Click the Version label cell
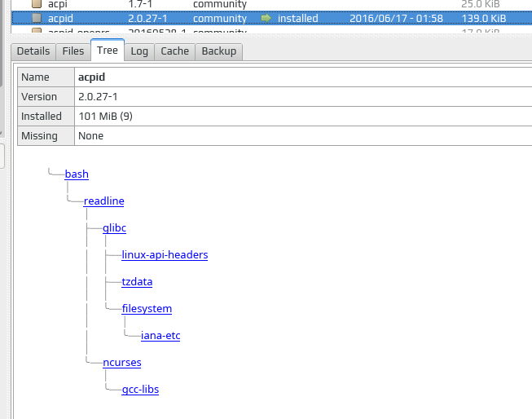Image resolution: width=532 pixels, height=419 pixels. (46, 97)
